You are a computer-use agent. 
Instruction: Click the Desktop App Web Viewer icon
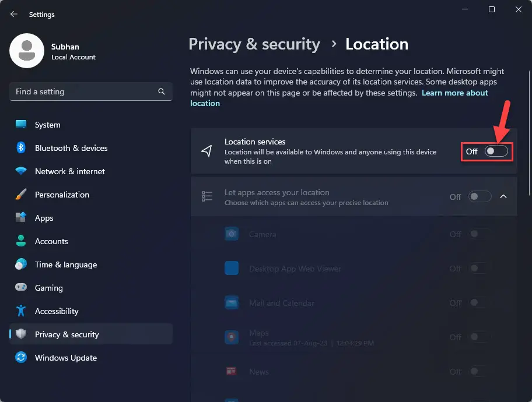pyautogui.click(x=232, y=268)
